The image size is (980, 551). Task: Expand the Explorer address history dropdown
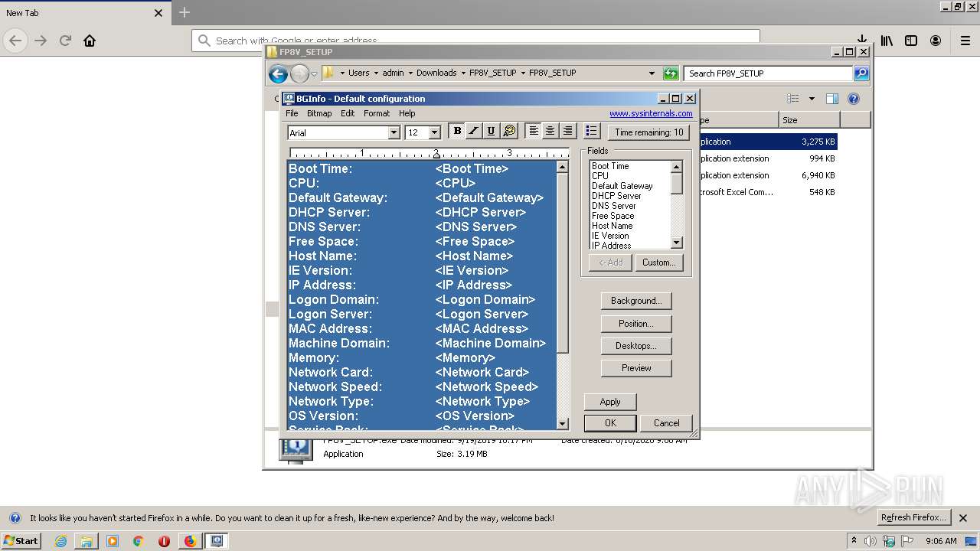652,73
